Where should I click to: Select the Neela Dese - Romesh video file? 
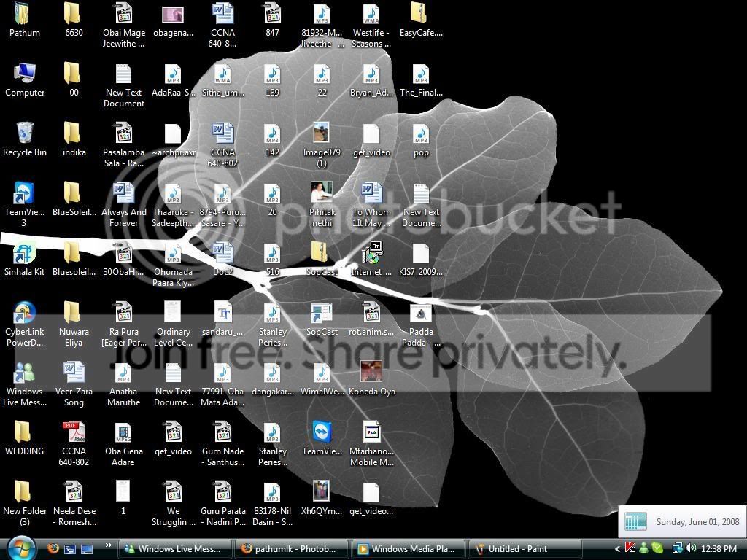(74, 492)
